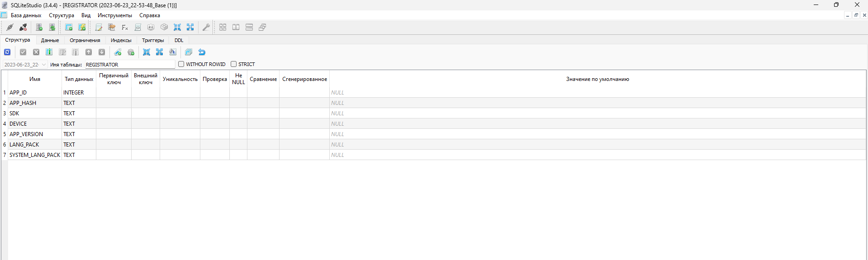
Task: Open the Инструменты menu
Action: [x=115, y=15]
